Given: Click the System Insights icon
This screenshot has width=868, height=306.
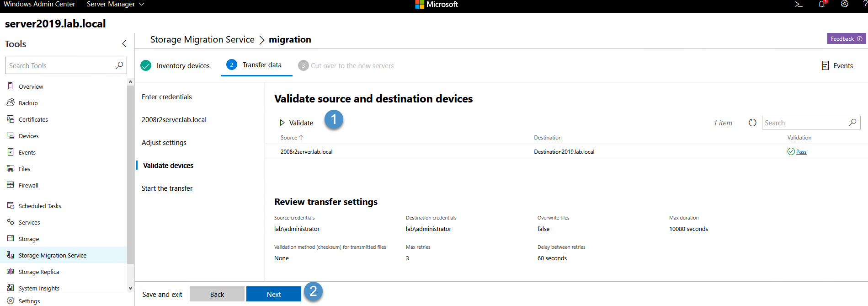Looking at the screenshot, I should coord(11,288).
